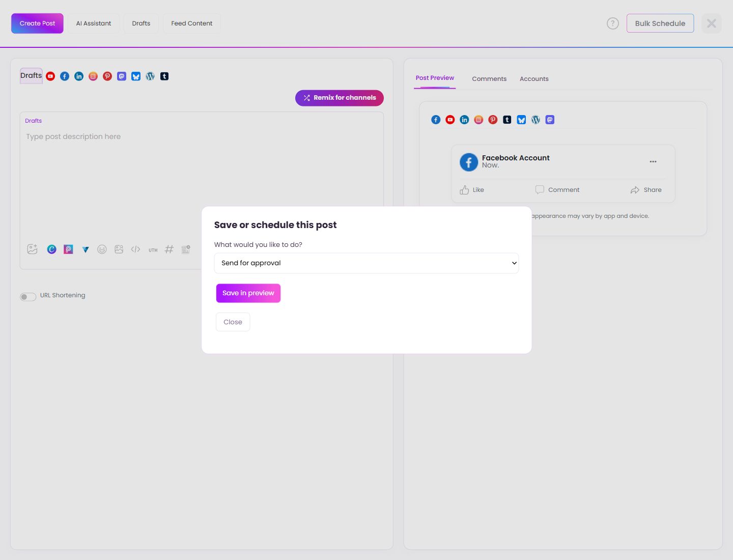
Task: Open the three-dot menu on Facebook Account card
Action: click(x=653, y=161)
